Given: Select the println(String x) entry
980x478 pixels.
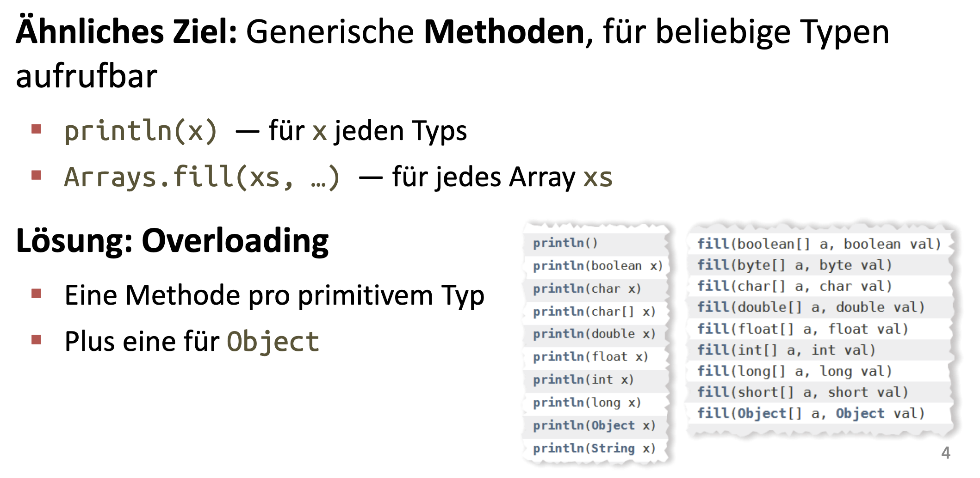Looking at the screenshot, I should [594, 448].
